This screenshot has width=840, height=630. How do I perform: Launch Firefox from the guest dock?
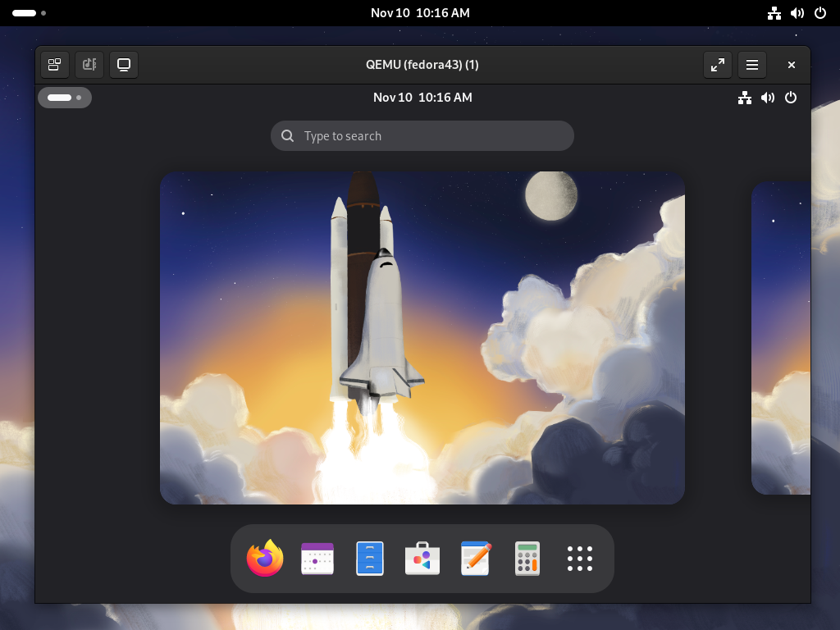pos(265,559)
